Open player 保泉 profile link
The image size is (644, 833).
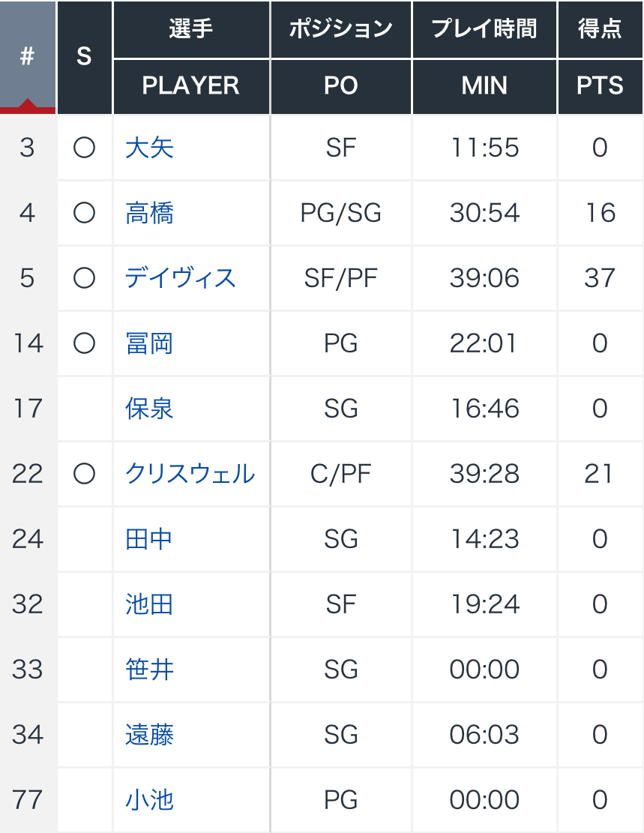pos(149,409)
